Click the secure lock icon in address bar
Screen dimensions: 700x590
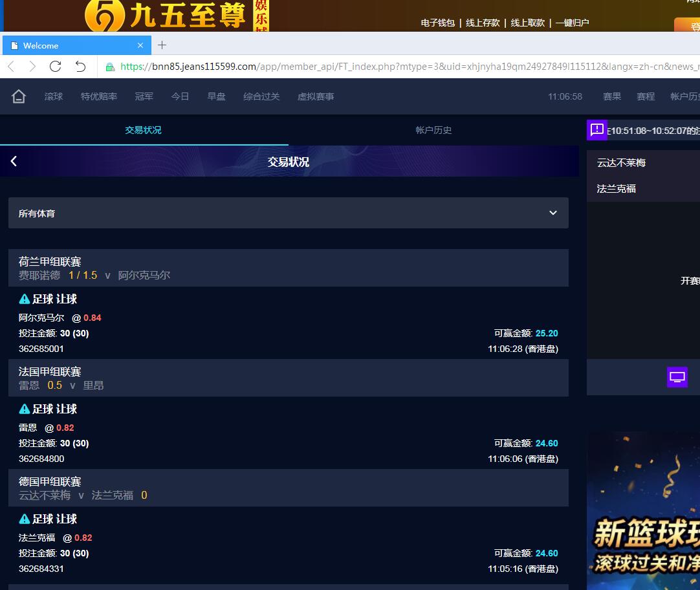coord(110,67)
